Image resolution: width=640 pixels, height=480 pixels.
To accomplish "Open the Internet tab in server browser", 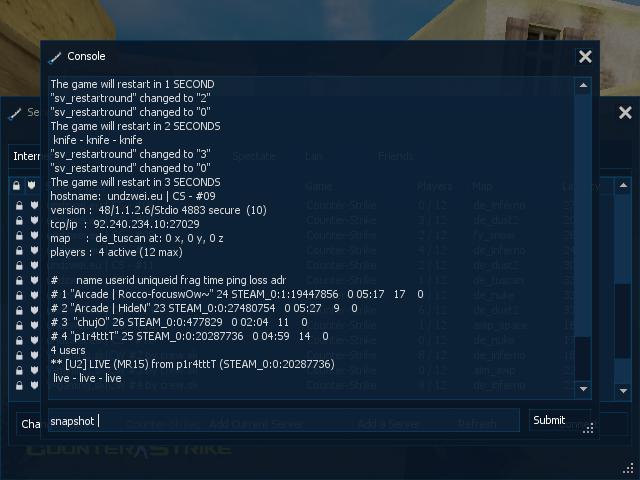I will point(27,156).
